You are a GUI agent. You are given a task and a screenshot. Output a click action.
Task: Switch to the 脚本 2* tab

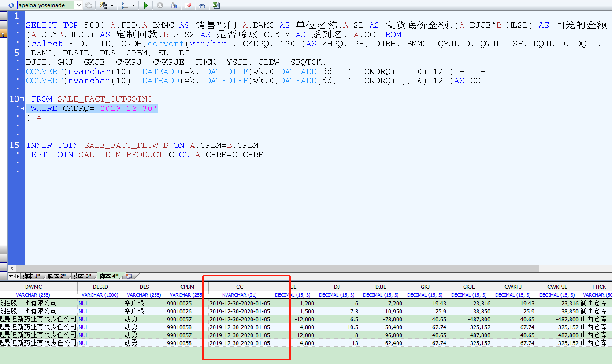(x=57, y=276)
